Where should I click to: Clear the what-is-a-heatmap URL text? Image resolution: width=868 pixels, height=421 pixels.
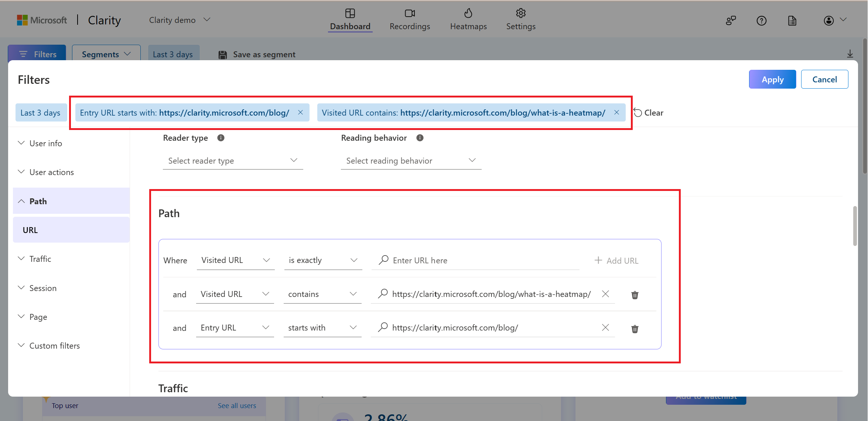(x=605, y=294)
